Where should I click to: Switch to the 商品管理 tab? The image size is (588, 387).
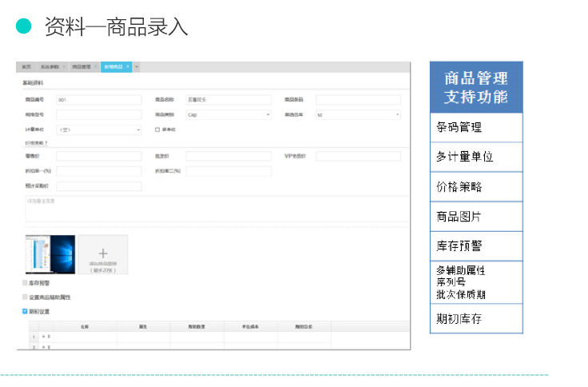point(81,66)
